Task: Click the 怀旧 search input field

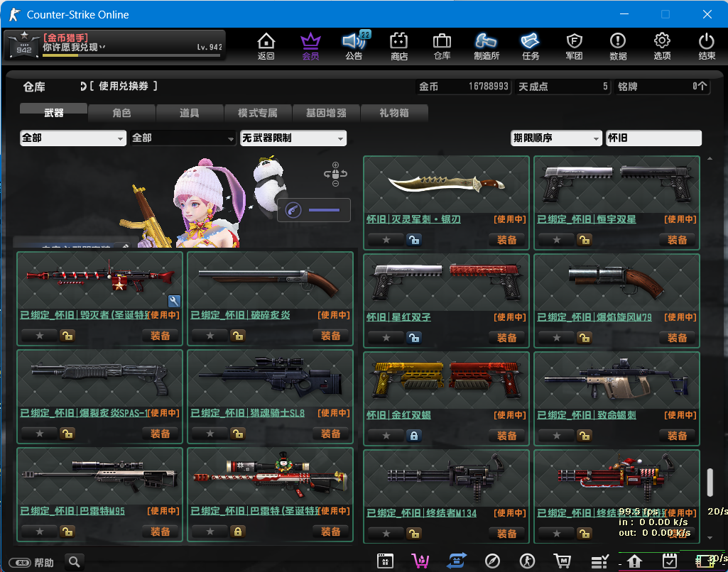Action: 653,138
